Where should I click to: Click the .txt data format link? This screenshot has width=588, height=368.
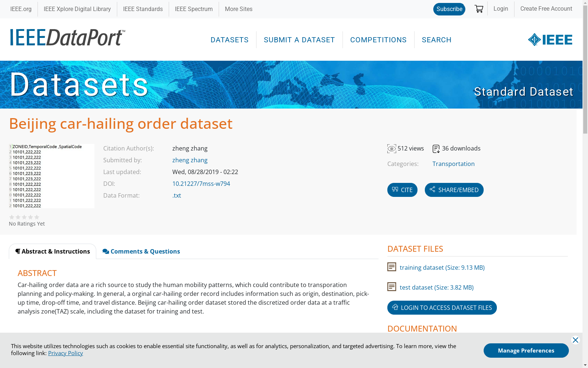177,195
